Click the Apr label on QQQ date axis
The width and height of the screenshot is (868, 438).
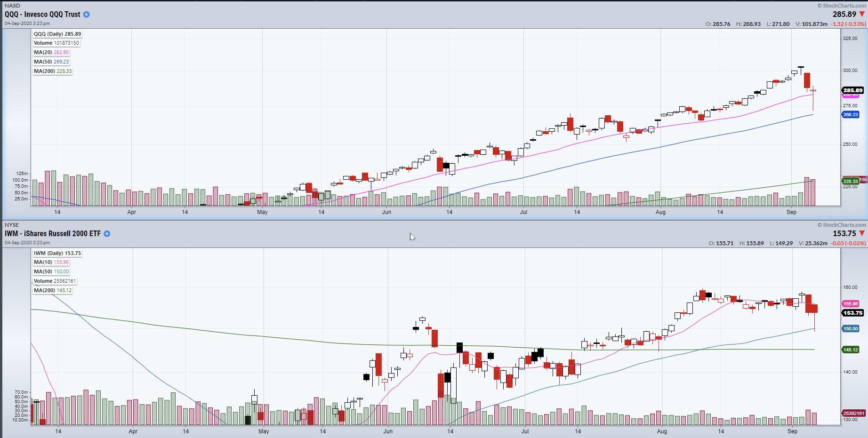click(132, 212)
